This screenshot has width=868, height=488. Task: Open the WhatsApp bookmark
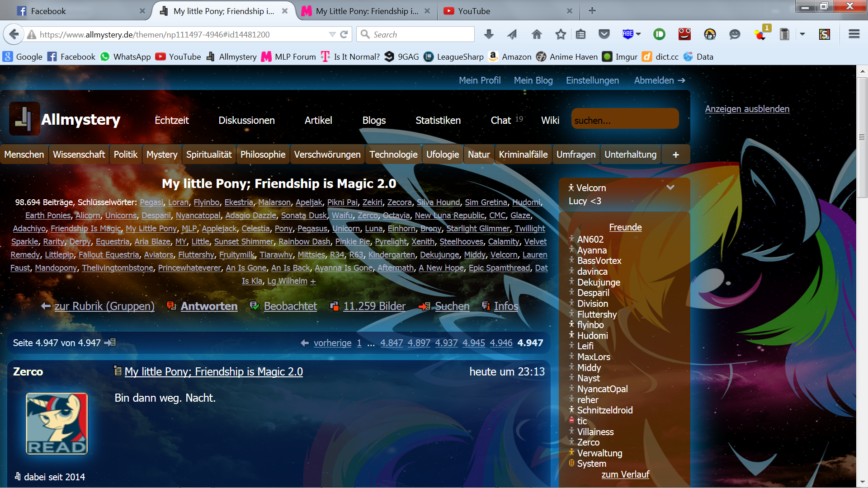point(125,56)
